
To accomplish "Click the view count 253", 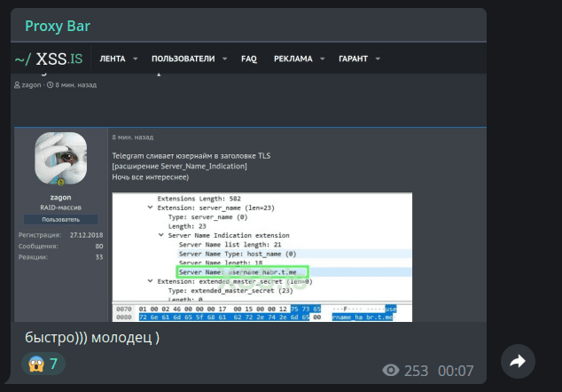I will coord(416,371).
